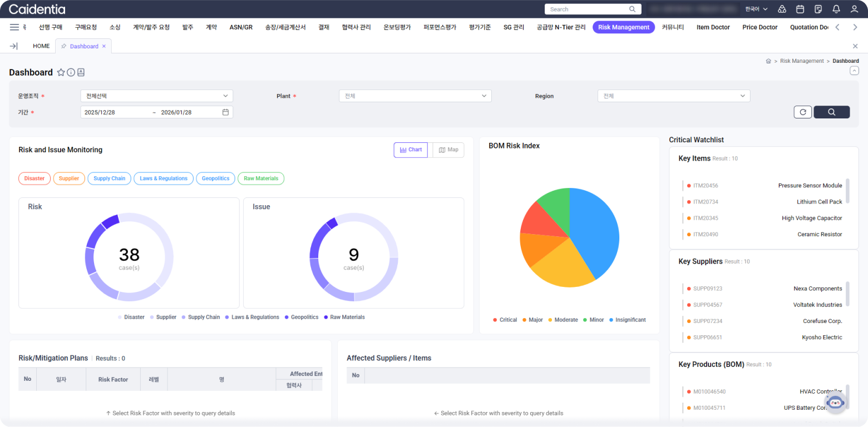This screenshot has height=427, width=868.
Task: Open the chatbot assistant floating icon
Action: pyautogui.click(x=835, y=402)
